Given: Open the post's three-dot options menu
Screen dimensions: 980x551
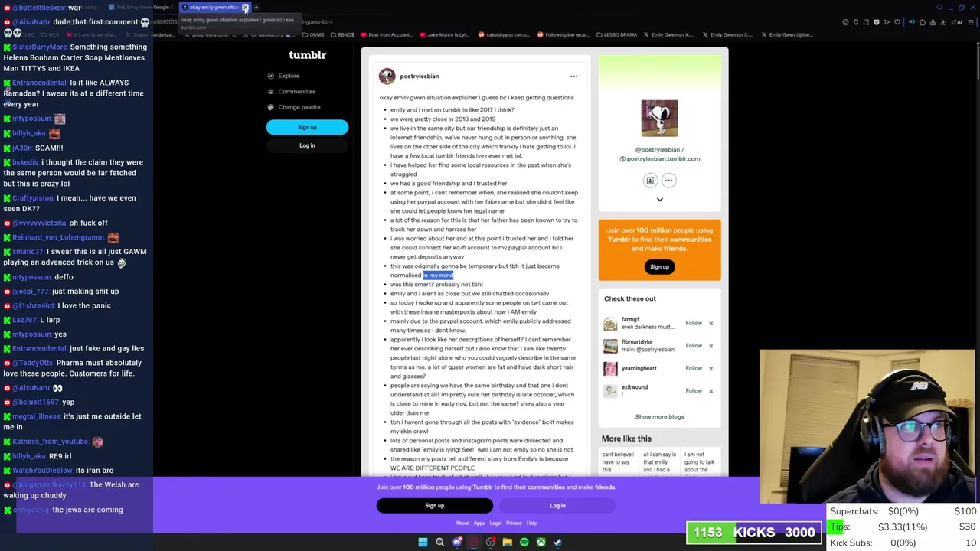Looking at the screenshot, I should point(573,77).
